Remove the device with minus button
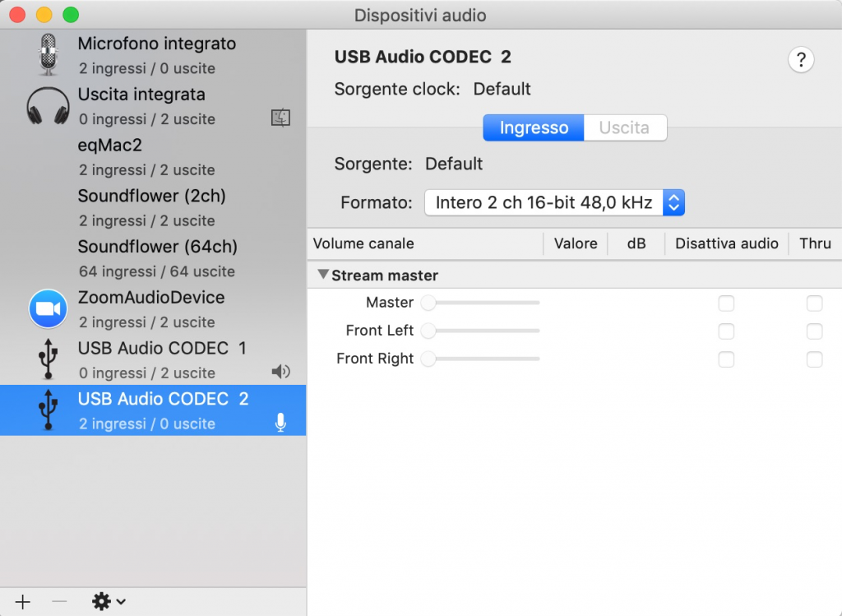The image size is (842, 616). (59, 602)
